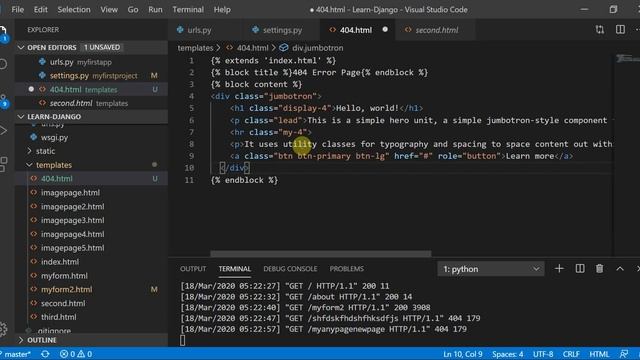Image resolution: width=640 pixels, height=360 pixels.
Task: Split the editor to the right
Action: coord(620,29)
